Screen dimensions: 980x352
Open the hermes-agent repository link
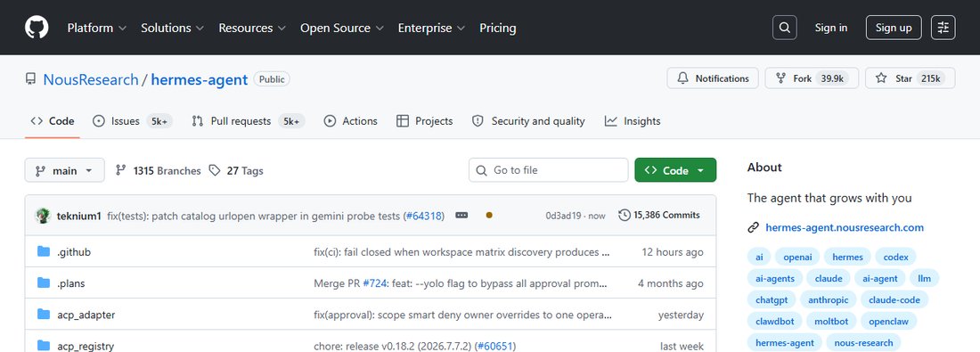pos(200,79)
